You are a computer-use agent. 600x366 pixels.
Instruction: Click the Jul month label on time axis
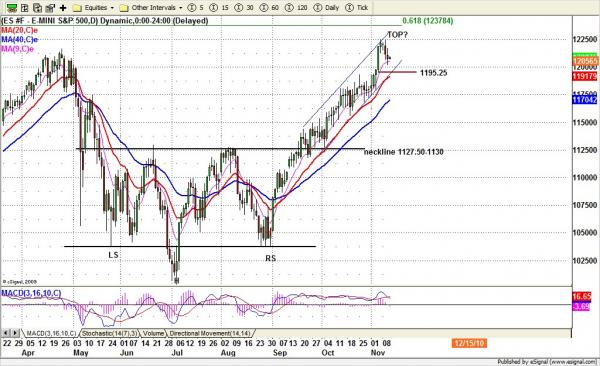coord(176,353)
